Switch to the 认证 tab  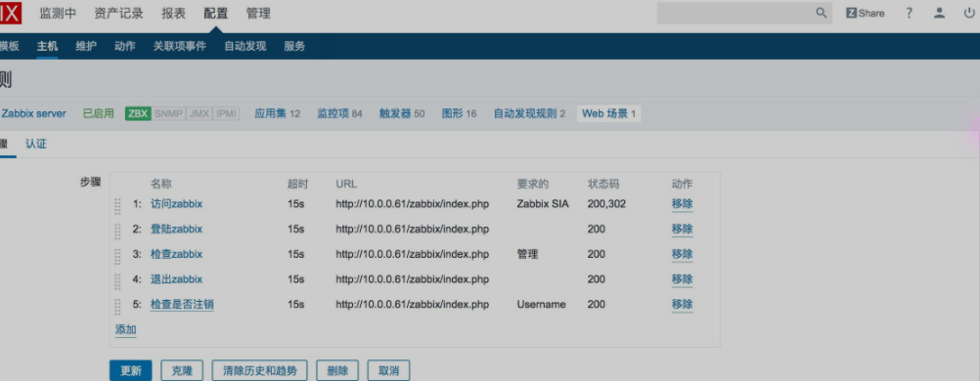click(x=36, y=145)
